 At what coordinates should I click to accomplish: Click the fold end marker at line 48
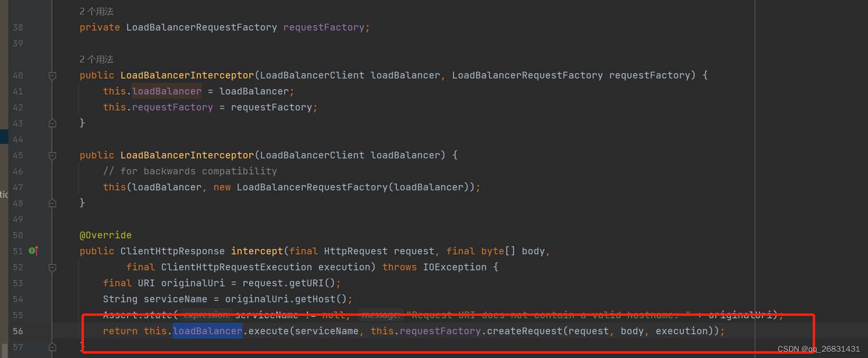point(52,203)
